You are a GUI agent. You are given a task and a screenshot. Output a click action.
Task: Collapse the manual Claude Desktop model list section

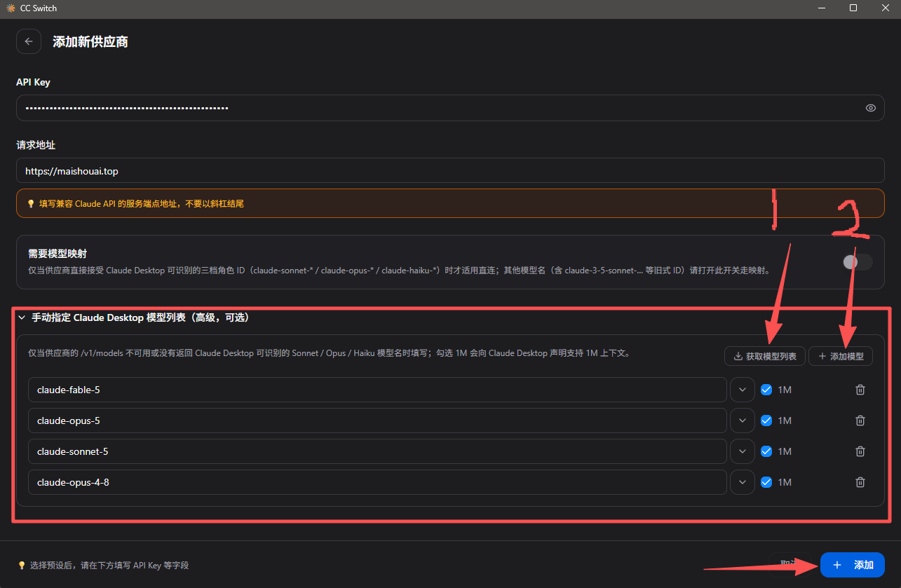click(x=22, y=317)
